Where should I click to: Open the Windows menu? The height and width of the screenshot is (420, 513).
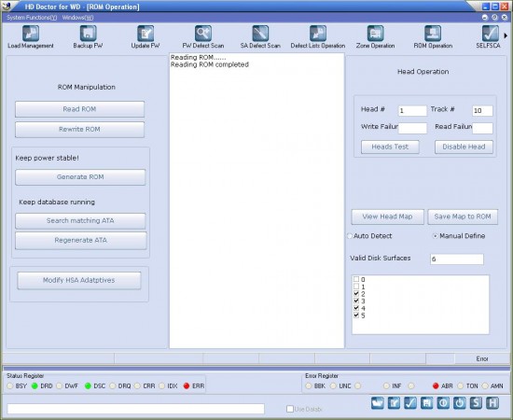pyautogui.click(x=77, y=18)
